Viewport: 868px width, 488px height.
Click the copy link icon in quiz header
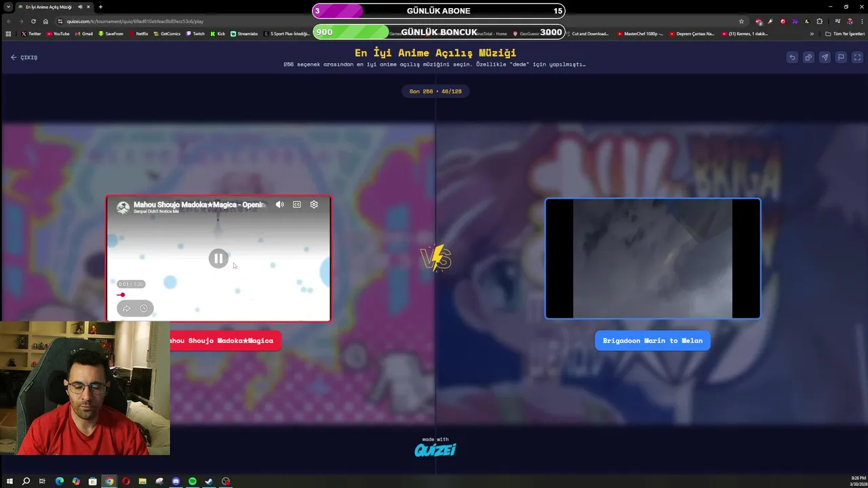pos(808,58)
